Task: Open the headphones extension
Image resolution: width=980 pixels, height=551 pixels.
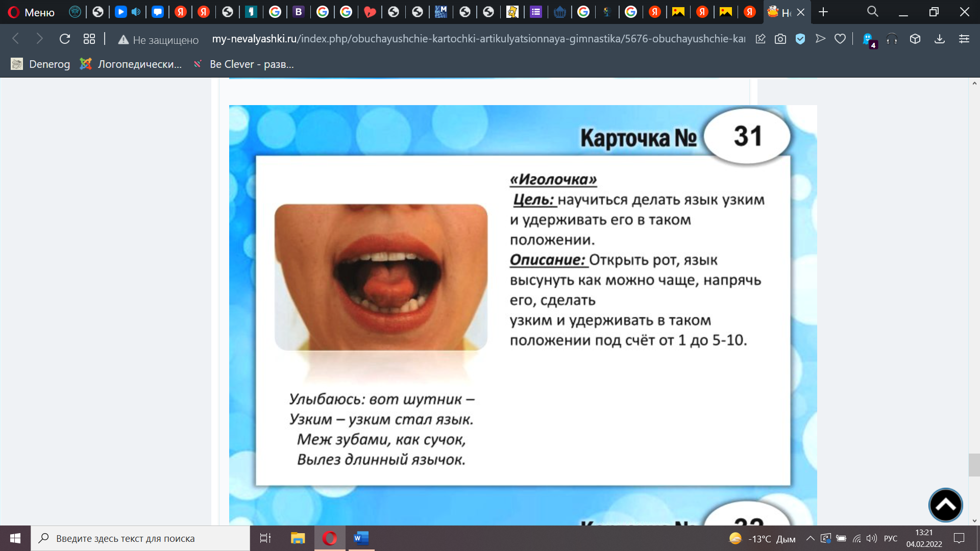Action: tap(892, 39)
